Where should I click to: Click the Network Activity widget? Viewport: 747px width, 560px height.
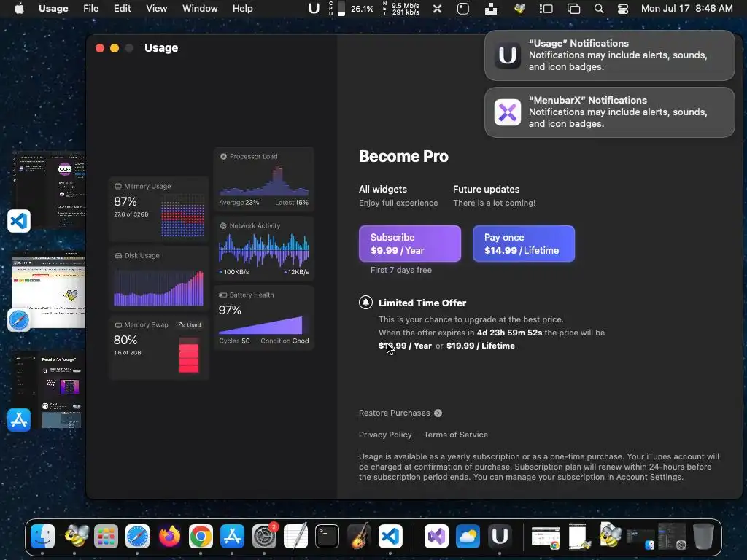click(263, 249)
